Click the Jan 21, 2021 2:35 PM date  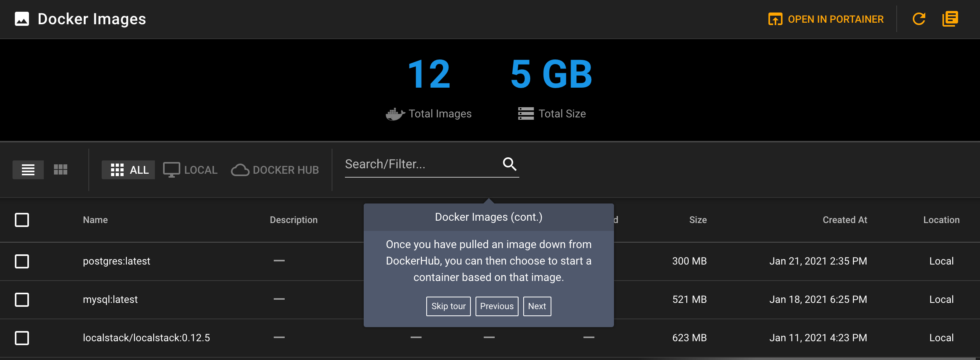tap(818, 261)
